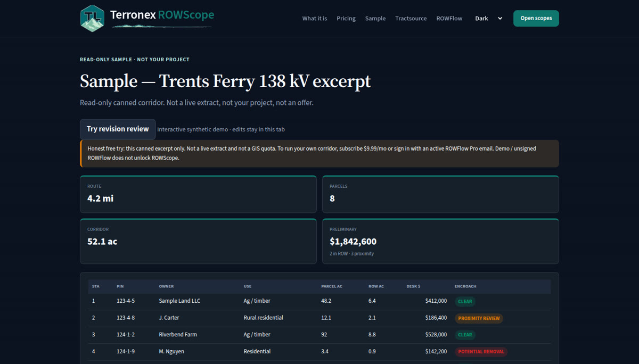Screen dimensions: 639x364
Task: Click PIN 123-4-5 cell
Action: 126,301
